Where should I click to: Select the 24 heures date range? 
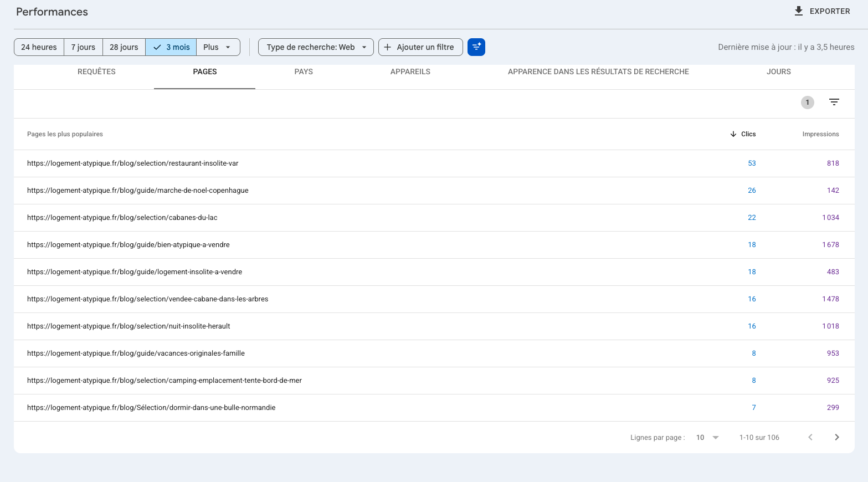39,47
